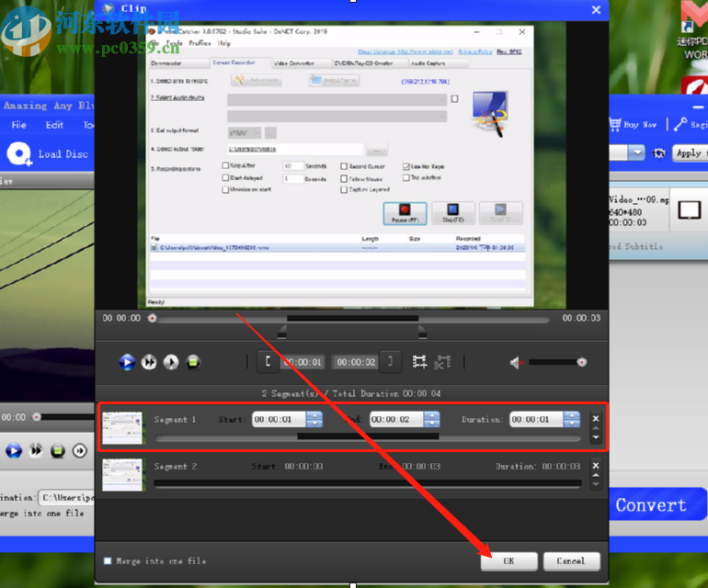Image resolution: width=708 pixels, height=588 pixels.
Task: Stop clip playback with green button
Action: [193, 362]
